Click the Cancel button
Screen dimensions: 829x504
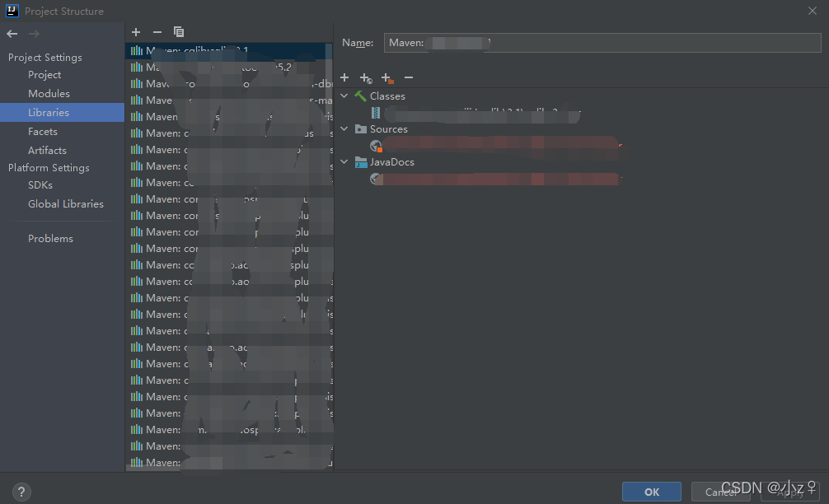pos(722,492)
